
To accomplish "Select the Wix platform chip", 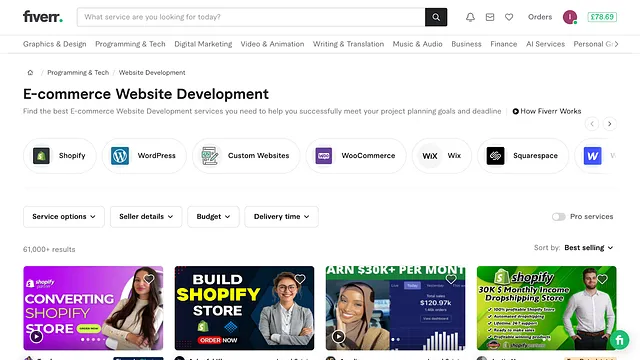I will 442,156.
